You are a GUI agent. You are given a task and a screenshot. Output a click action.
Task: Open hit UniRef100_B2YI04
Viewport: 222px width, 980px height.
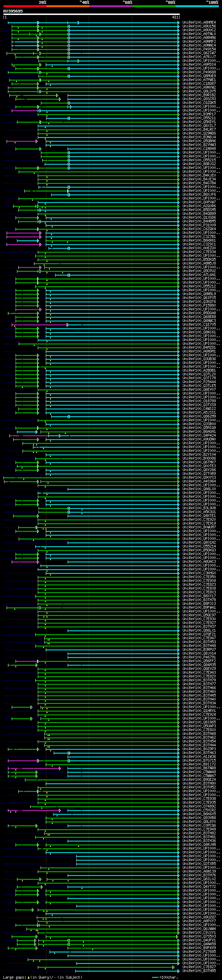199,455
